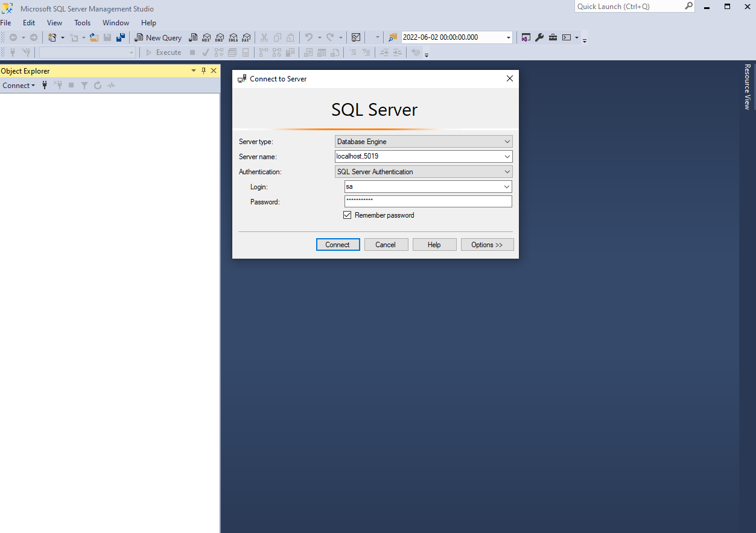Click the Refresh icon in Object Explorer
Viewport: 756px width, 533px height.
tap(98, 86)
